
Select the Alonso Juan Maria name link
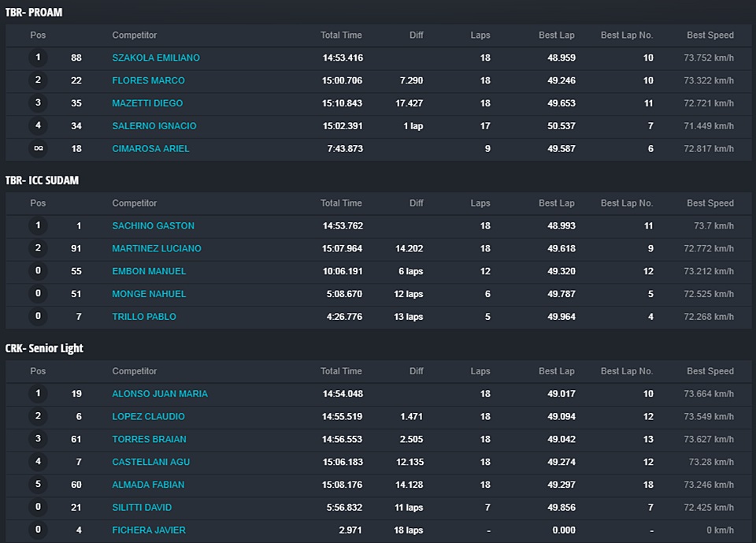tap(160, 394)
